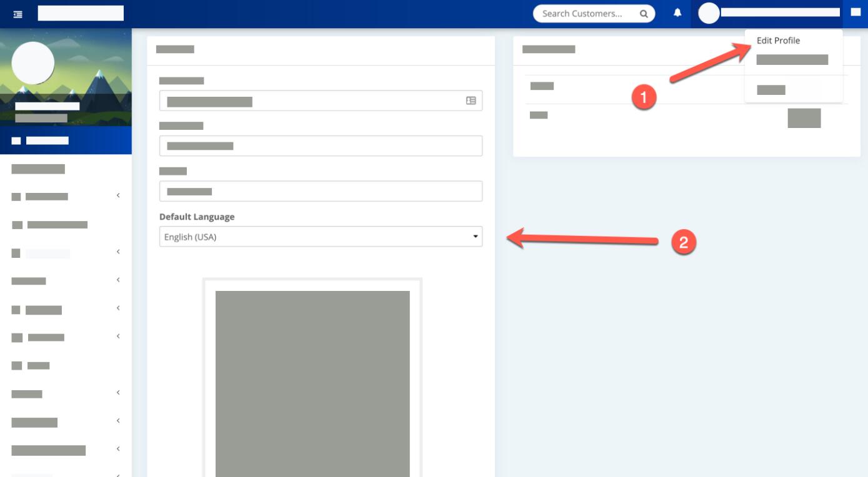Open the Default Language dropdown showing English (USA)
The image size is (868, 477).
321,237
